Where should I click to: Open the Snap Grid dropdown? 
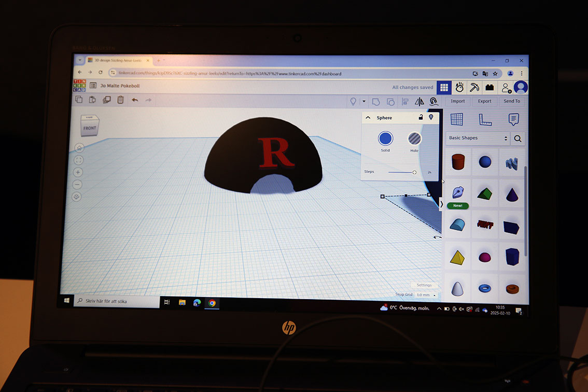click(x=426, y=295)
